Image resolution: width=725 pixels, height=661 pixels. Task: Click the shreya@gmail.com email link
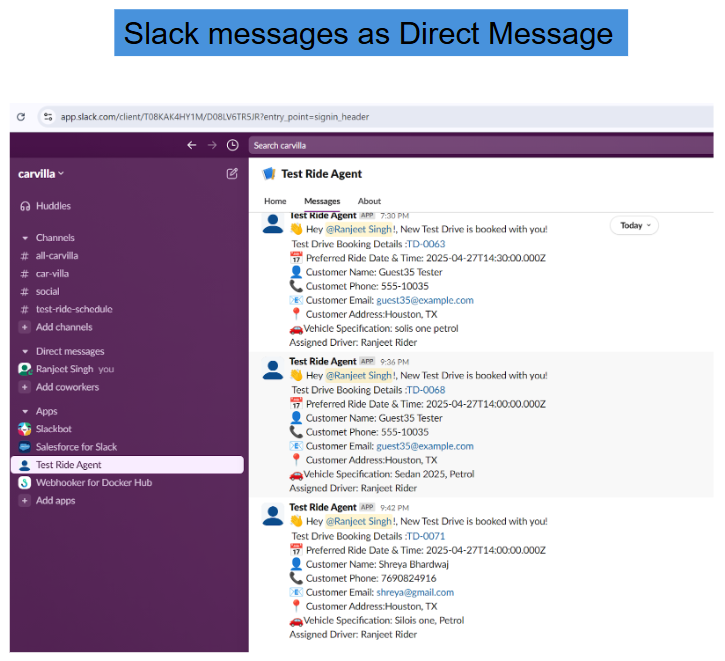(x=415, y=593)
